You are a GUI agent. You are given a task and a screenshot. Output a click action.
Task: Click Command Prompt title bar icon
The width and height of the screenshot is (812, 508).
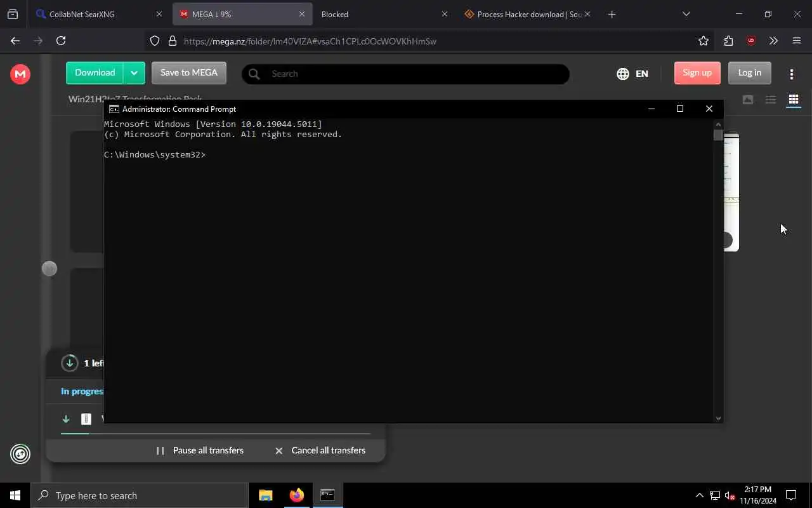(x=114, y=109)
